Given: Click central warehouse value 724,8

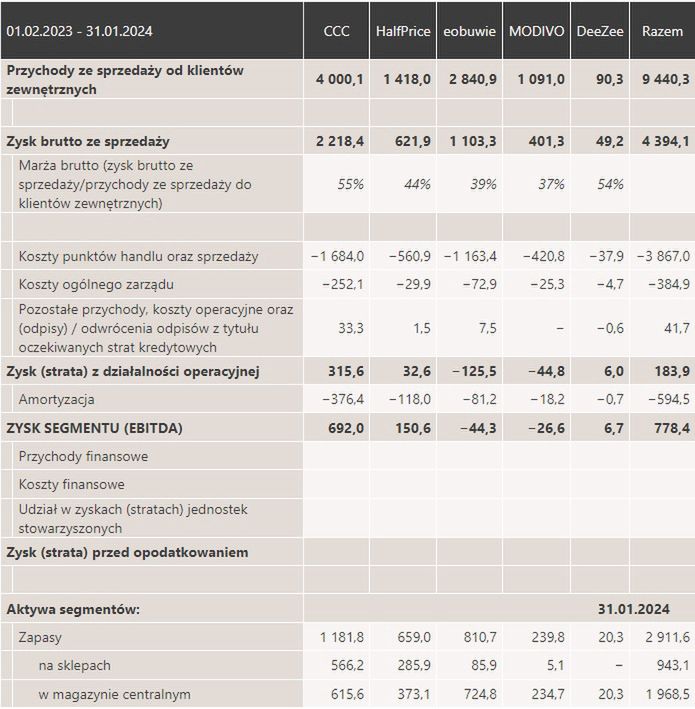Looking at the screenshot, I should tap(480, 695).
